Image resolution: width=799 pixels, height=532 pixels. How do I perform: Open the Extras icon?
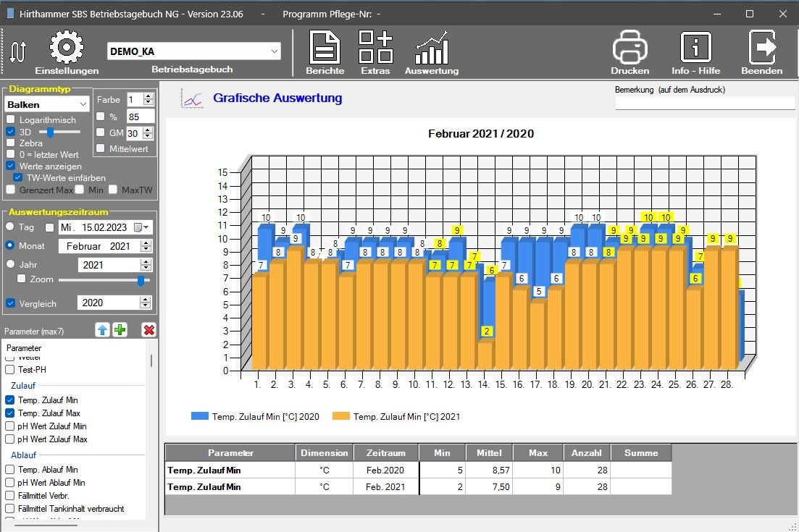click(375, 48)
